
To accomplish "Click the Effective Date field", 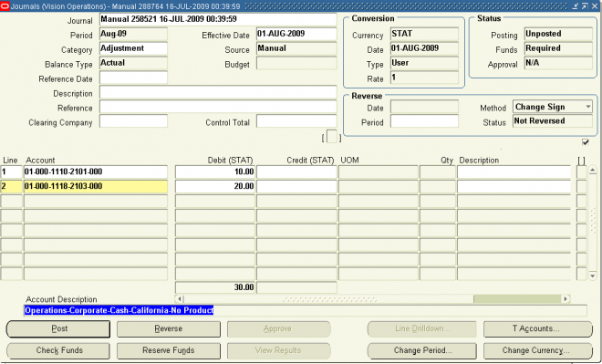I will pos(296,34).
